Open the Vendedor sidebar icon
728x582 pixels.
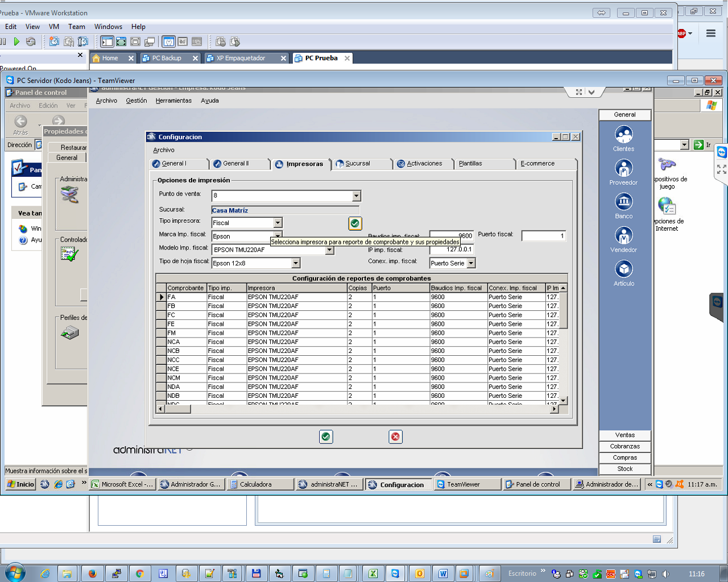[x=624, y=235]
